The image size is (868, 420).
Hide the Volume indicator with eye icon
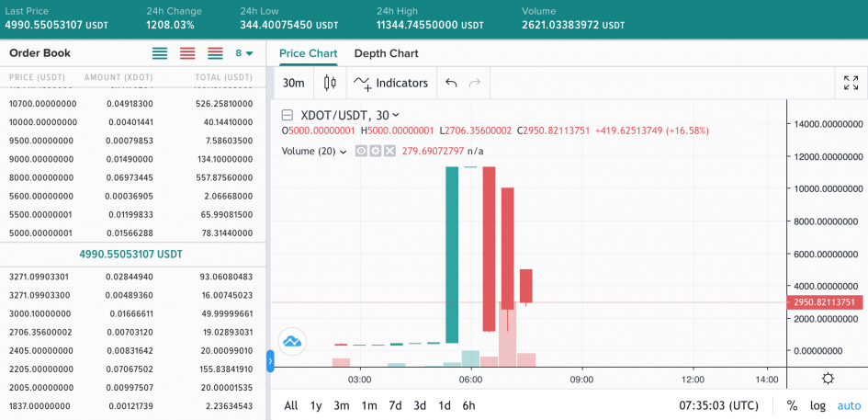361,151
